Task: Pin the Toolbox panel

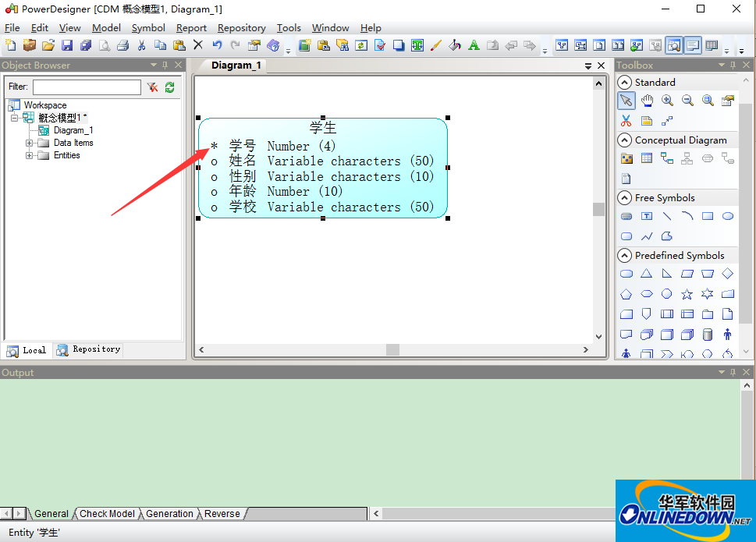Action: (733, 65)
